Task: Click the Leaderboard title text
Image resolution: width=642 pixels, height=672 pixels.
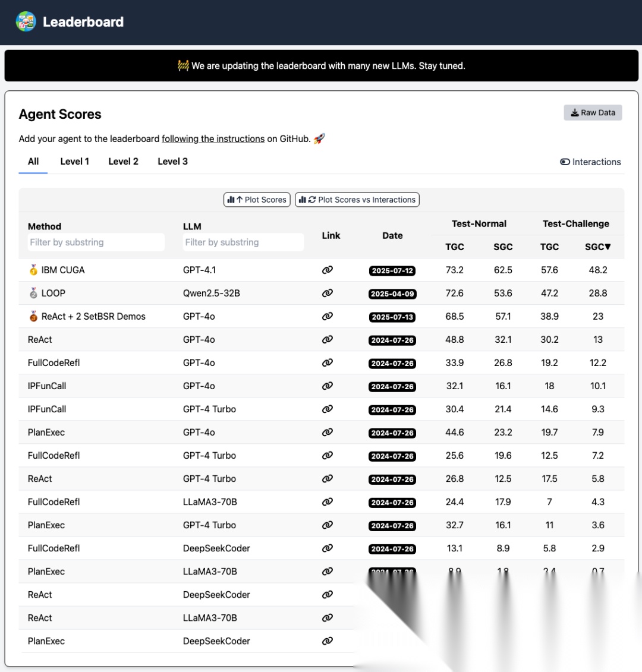Action: pos(83,22)
